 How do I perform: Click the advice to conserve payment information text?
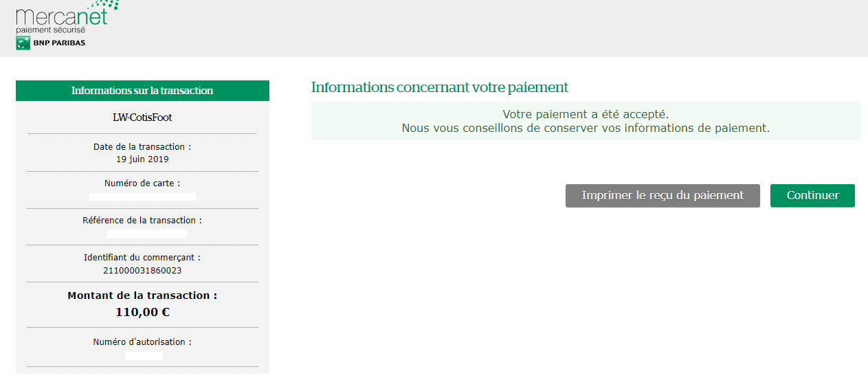[586, 128]
